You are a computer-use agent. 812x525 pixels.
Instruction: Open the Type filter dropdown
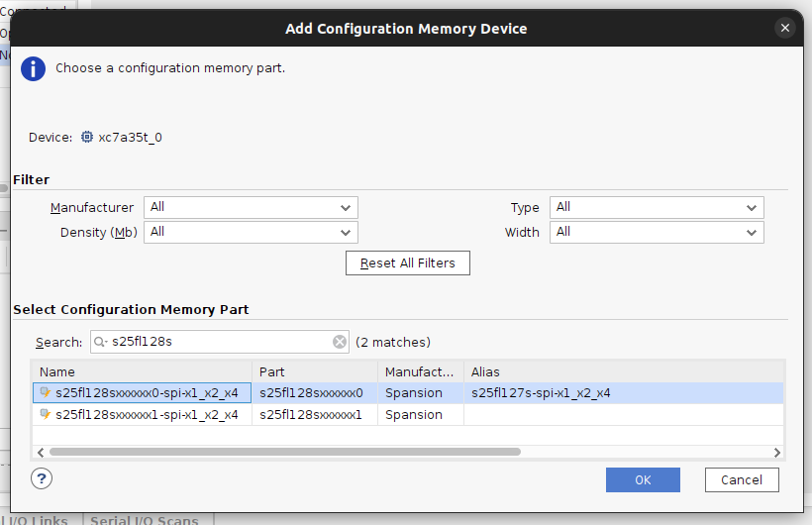[656, 207]
